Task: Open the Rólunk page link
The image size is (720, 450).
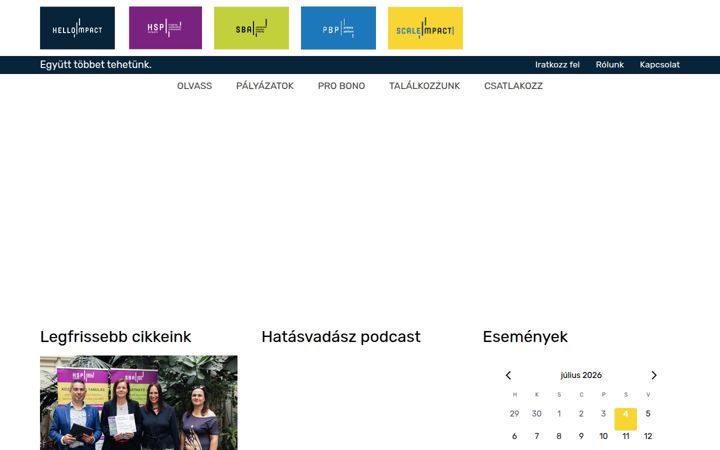Action: pyautogui.click(x=610, y=65)
